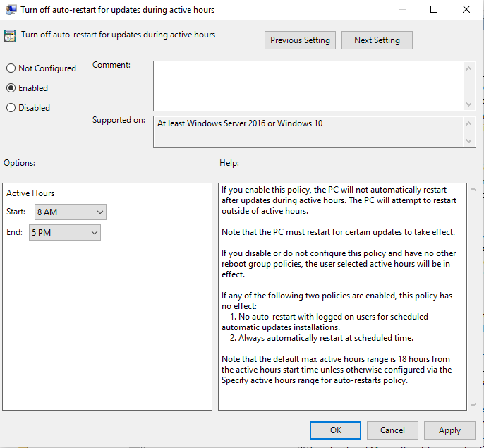Click the title bar policy window icon

11,10
